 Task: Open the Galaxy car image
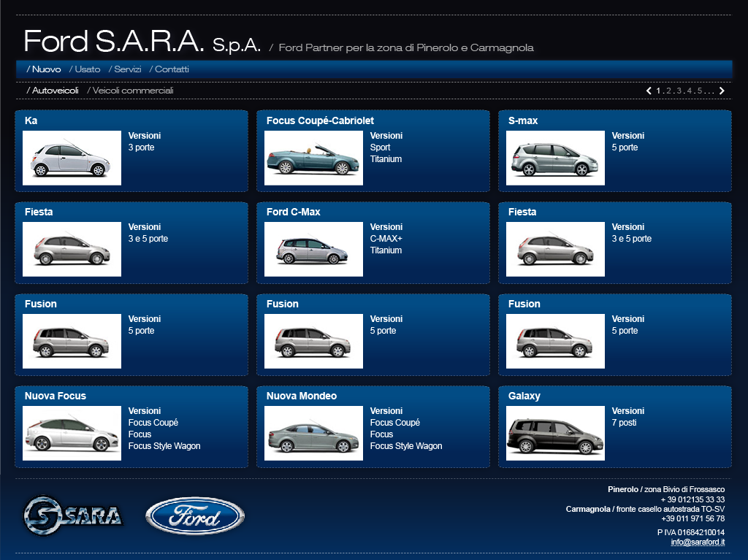coord(555,434)
